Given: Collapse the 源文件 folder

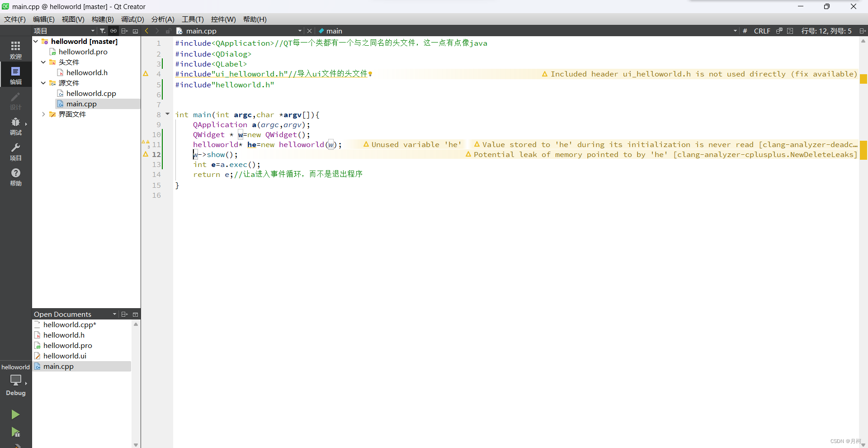Looking at the screenshot, I should (x=43, y=83).
